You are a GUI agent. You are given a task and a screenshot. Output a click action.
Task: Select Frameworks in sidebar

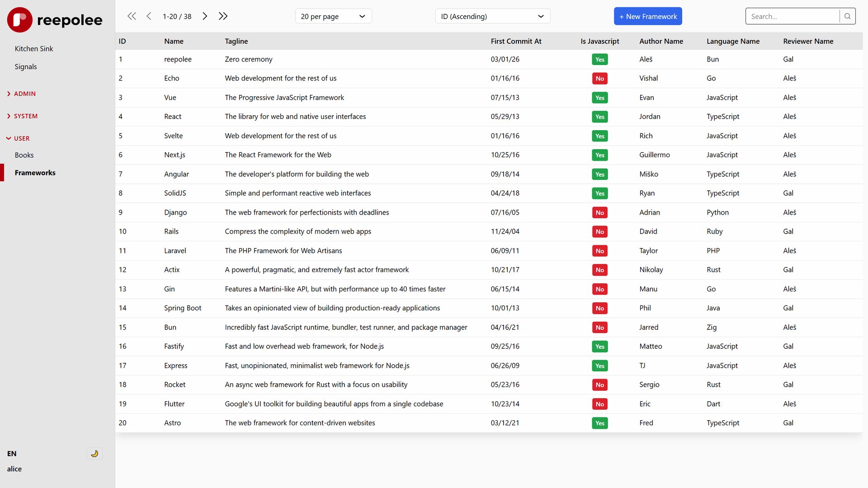click(x=35, y=173)
